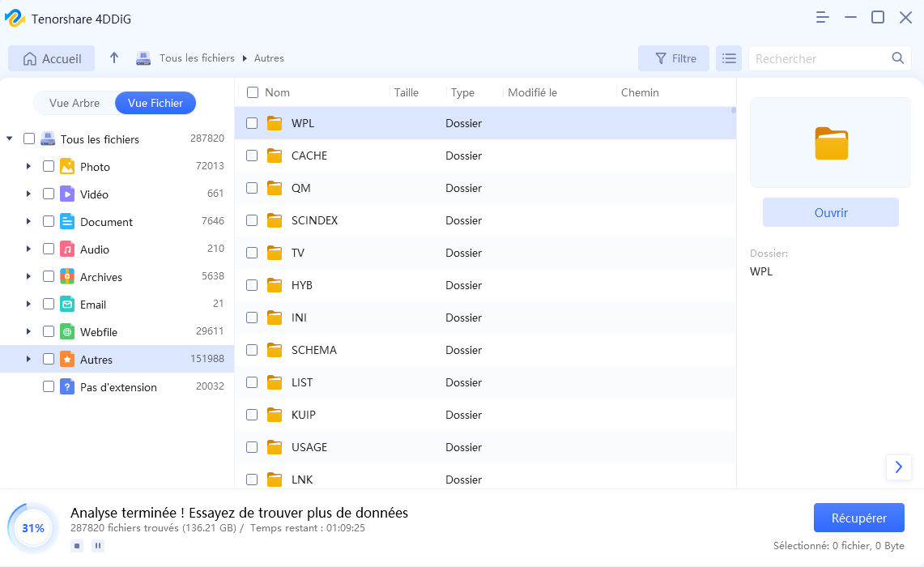Image resolution: width=924 pixels, height=567 pixels.
Task: Click the Photo category icon
Action: [x=67, y=167]
